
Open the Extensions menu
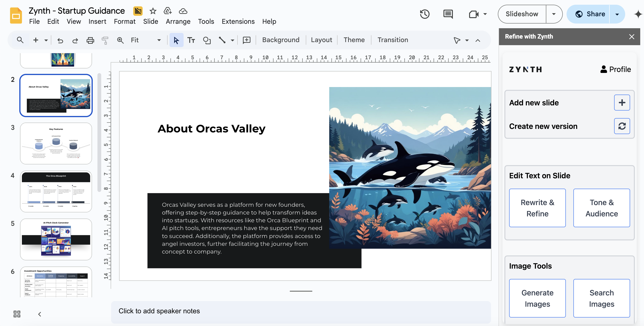click(x=238, y=21)
